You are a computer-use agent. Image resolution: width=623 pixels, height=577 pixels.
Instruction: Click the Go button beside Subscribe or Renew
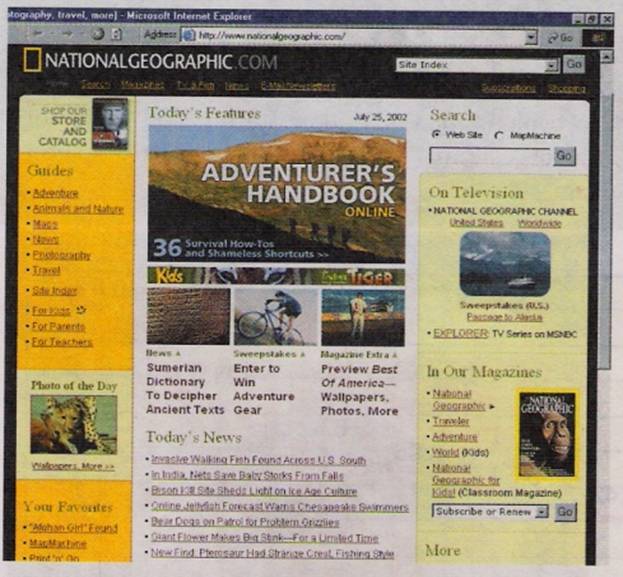coord(566,512)
